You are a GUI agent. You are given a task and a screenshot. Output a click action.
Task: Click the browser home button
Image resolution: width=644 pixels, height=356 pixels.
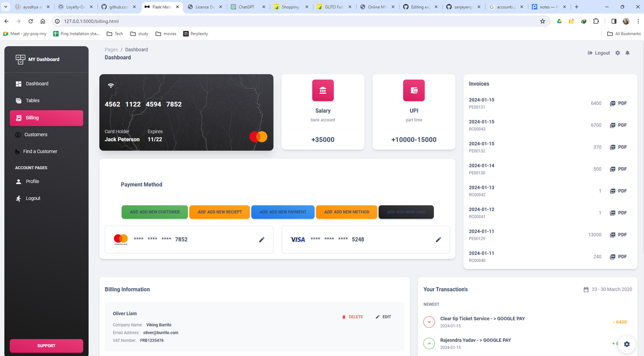tap(43, 22)
